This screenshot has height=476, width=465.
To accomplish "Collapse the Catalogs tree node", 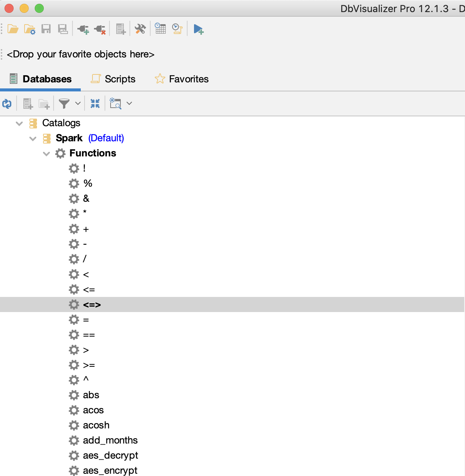I will (19, 124).
